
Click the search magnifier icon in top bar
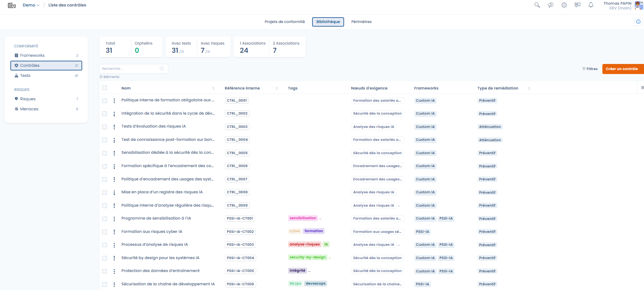(x=537, y=5)
